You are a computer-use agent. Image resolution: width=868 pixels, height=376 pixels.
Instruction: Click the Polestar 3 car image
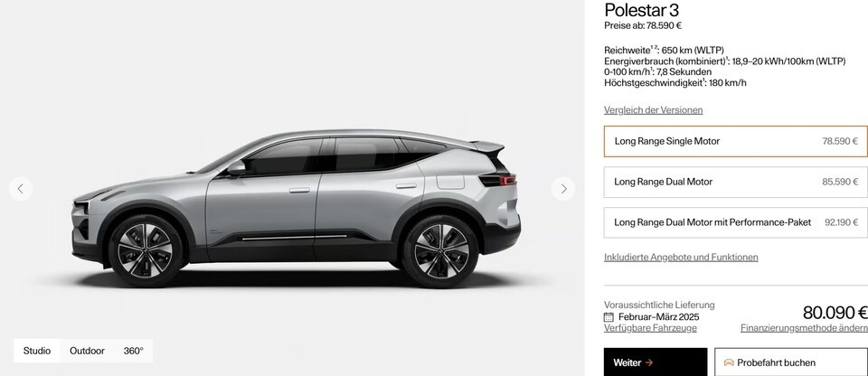pyautogui.click(x=297, y=208)
